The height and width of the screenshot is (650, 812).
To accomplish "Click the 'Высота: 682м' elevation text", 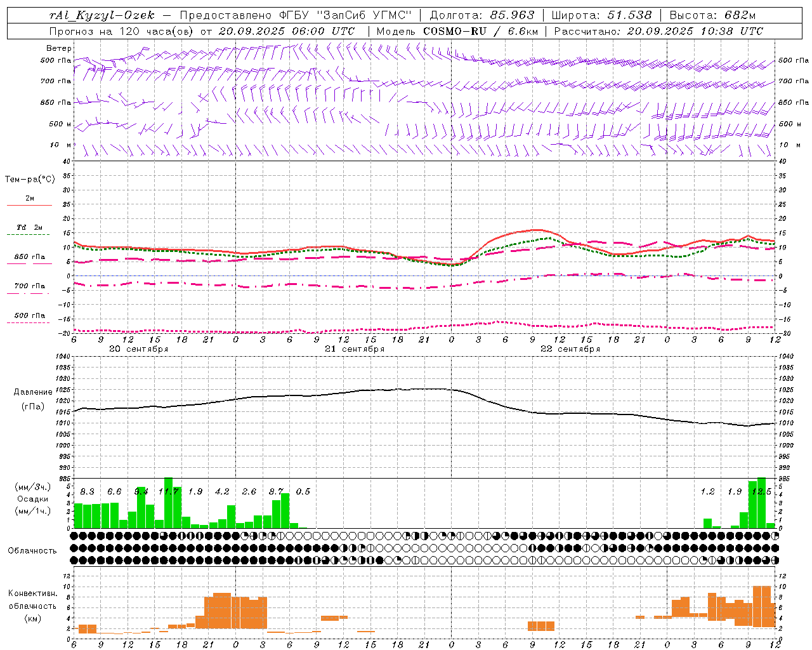I will point(713,15).
